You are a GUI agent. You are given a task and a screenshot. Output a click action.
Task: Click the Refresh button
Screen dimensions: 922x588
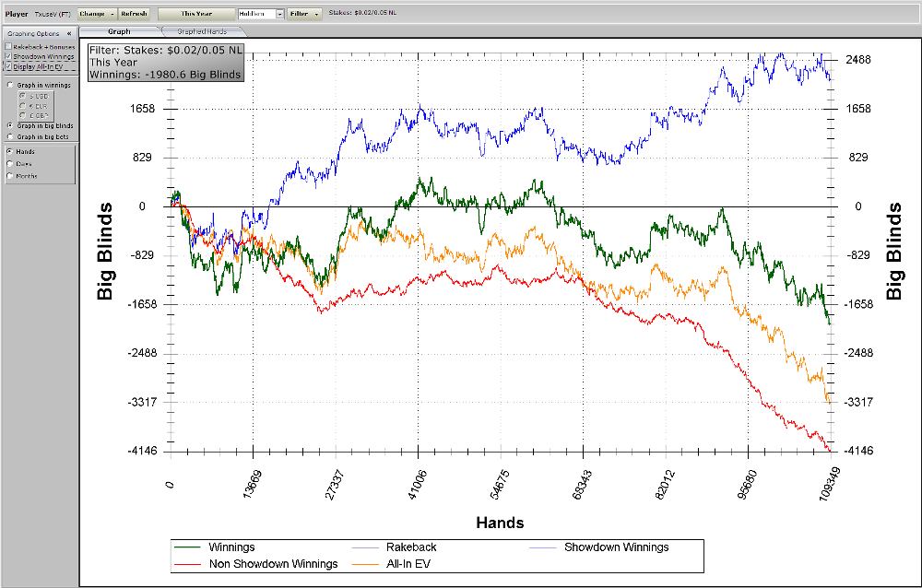(x=134, y=14)
